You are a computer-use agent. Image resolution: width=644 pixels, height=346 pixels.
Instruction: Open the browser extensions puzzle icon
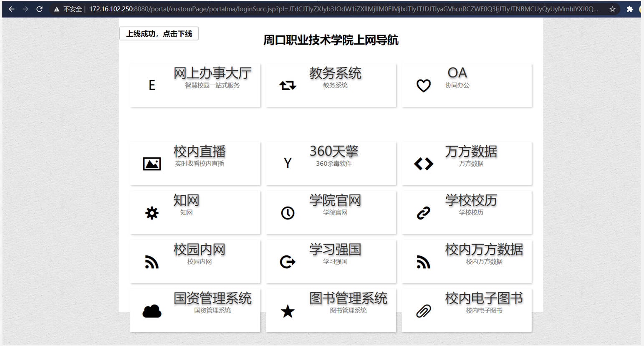[x=630, y=9]
